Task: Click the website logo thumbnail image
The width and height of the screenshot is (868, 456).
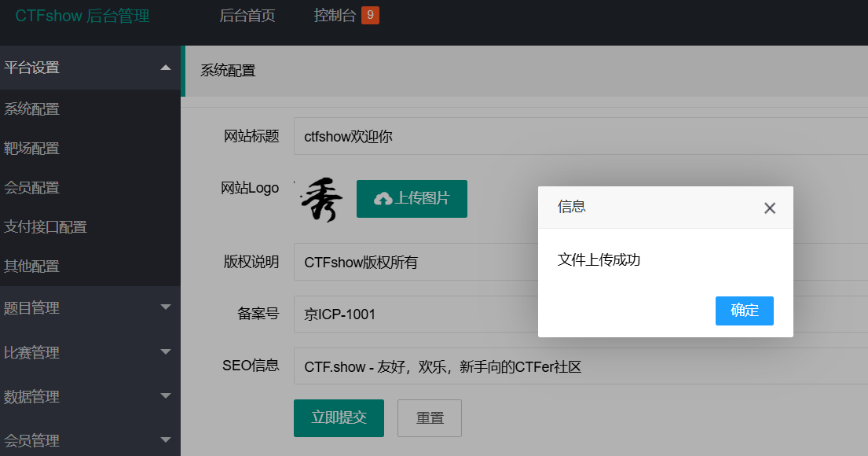Action: pyautogui.click(x=321, y=200)
